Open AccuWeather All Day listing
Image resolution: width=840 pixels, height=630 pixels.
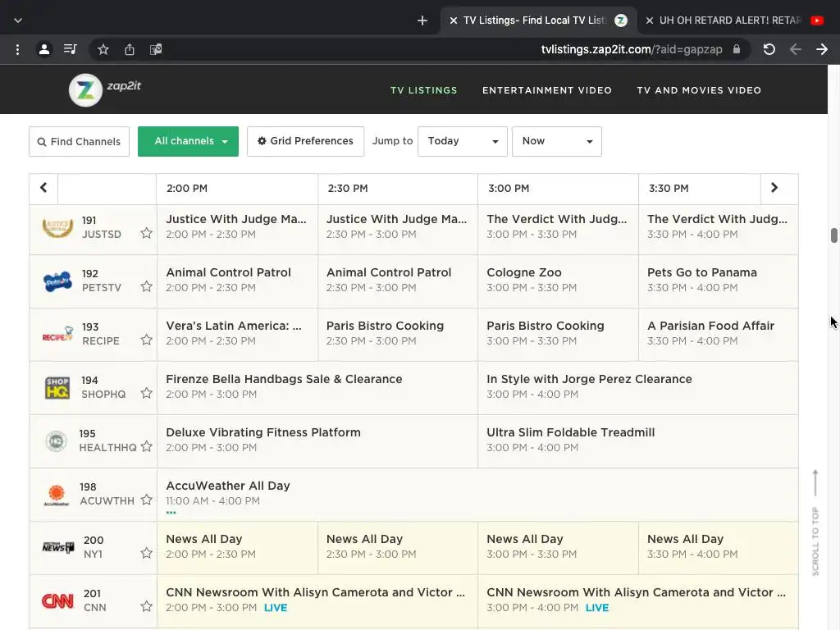[x=477, y=495]
